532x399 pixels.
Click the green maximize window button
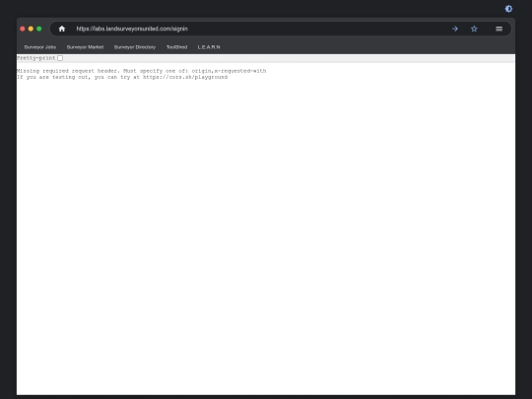(39, 29)
